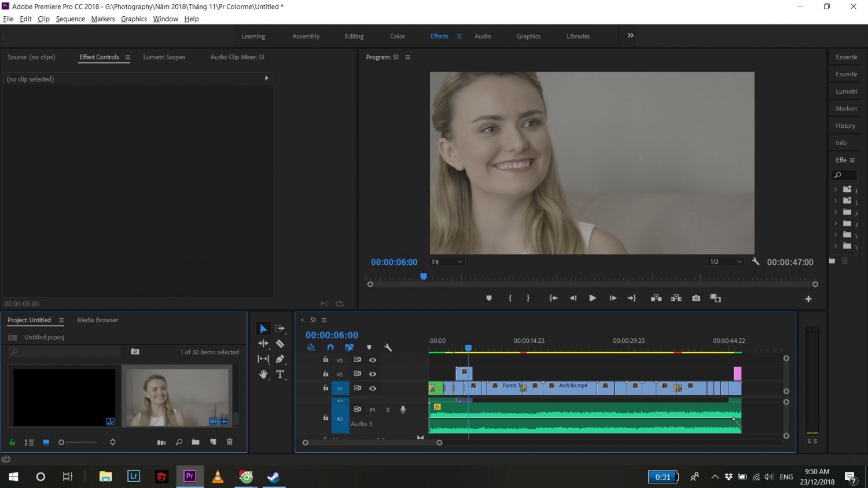Switch to the Hand tool
The width and height of the screenshot is (868, 488).
pos(263,375)
